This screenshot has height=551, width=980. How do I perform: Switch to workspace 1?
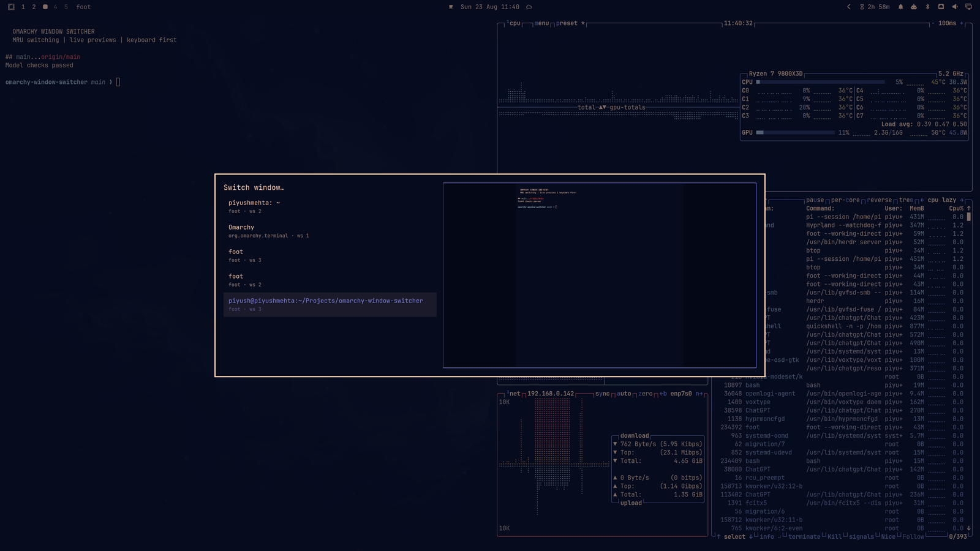(x=23, y=7)
